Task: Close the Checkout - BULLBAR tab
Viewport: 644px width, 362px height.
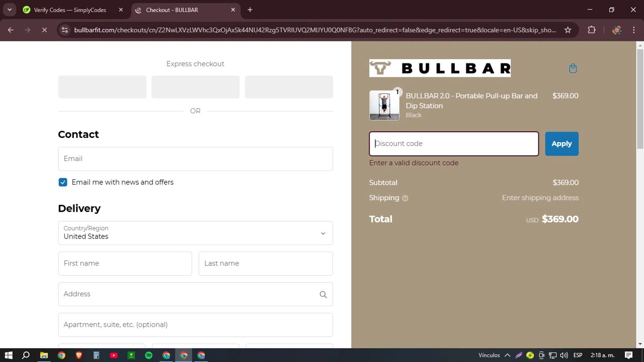Action: point(233,10)
